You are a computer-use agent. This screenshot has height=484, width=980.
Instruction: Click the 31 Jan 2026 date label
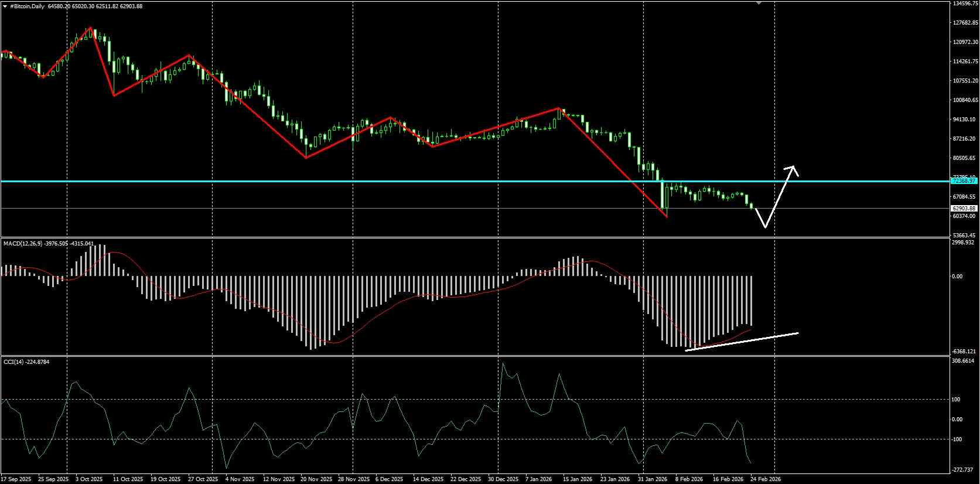(x=653, y=479)
